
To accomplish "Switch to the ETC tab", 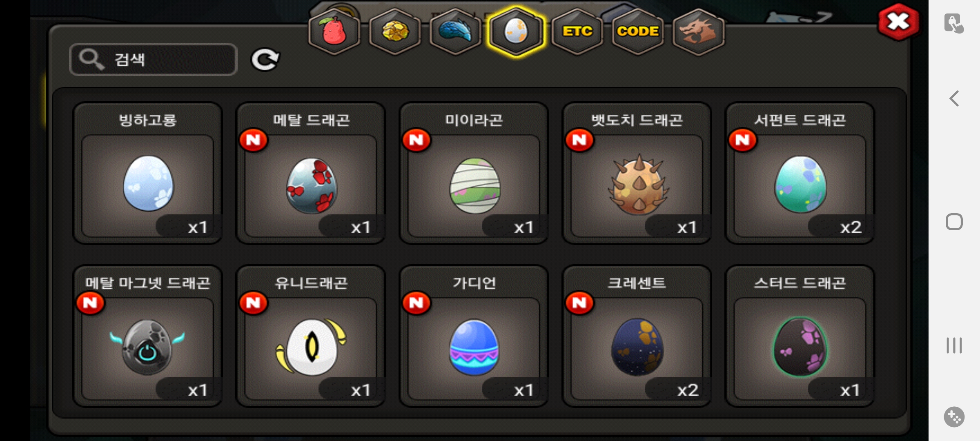I will (x=577, y=31).
